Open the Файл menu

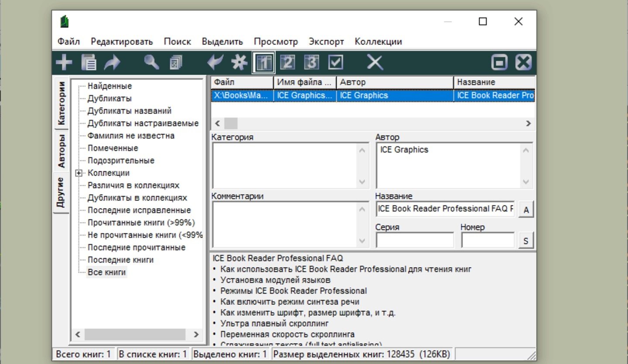(68, 42)
